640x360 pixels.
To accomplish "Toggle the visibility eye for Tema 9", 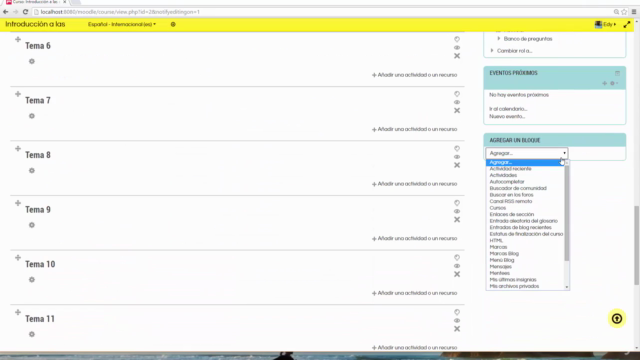I will click(x=457, y=211).
